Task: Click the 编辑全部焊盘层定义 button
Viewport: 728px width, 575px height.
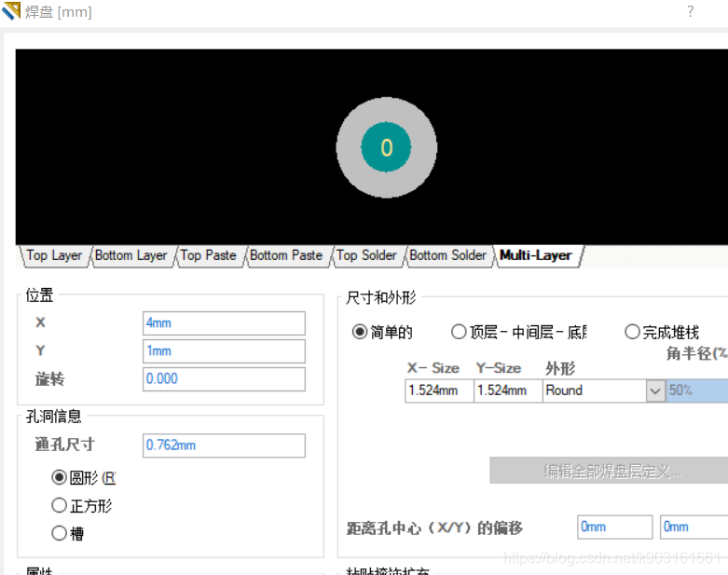Action: coord(609,471)
